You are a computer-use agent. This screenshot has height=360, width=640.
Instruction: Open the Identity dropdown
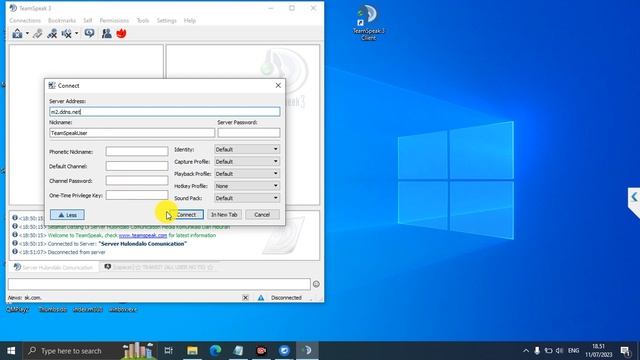click(x=247, y=149)
